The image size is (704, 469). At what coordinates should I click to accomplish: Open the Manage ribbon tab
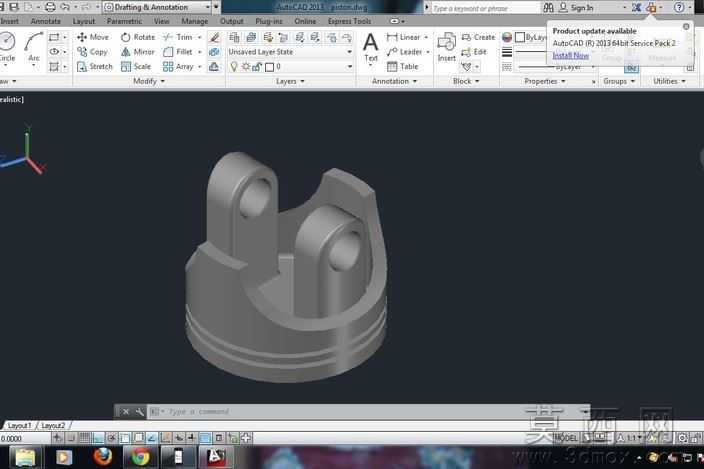pyautogui.click(x=195, y=21)
